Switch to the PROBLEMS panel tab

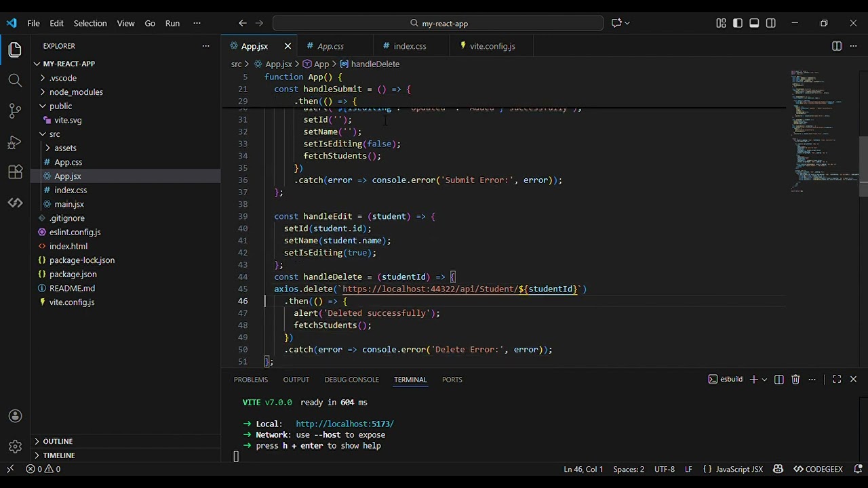click(x=251, y=380)
